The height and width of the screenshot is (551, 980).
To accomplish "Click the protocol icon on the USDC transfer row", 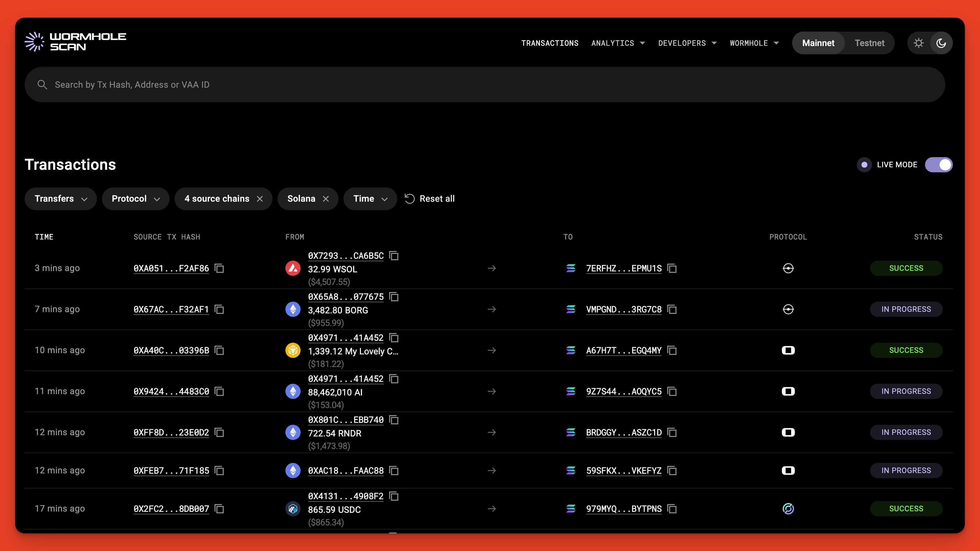I will [x=788, y=508].
